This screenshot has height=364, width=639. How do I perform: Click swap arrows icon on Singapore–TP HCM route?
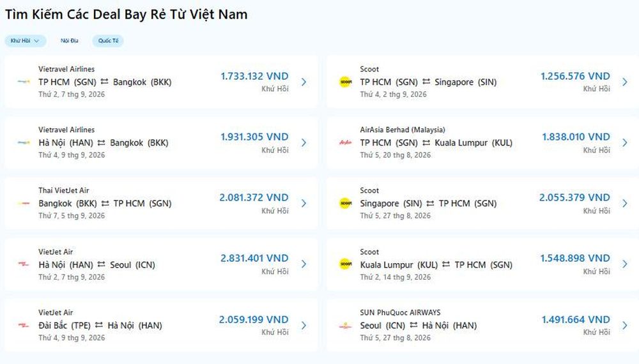[x=431, y=203]
